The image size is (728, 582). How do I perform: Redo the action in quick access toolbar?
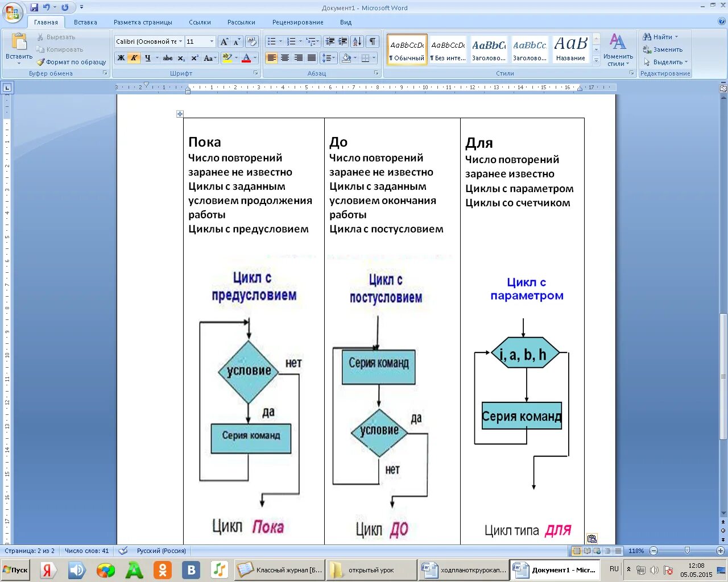point(65,7)
